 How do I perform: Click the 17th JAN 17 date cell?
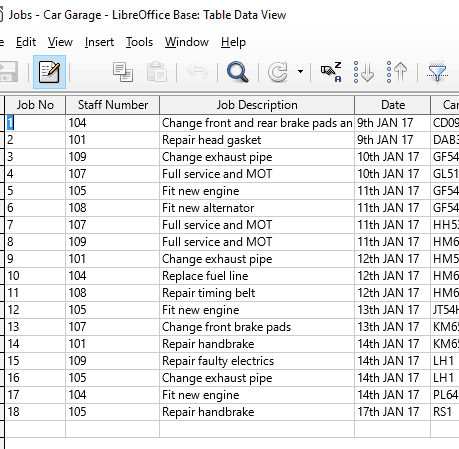(393, 412)
